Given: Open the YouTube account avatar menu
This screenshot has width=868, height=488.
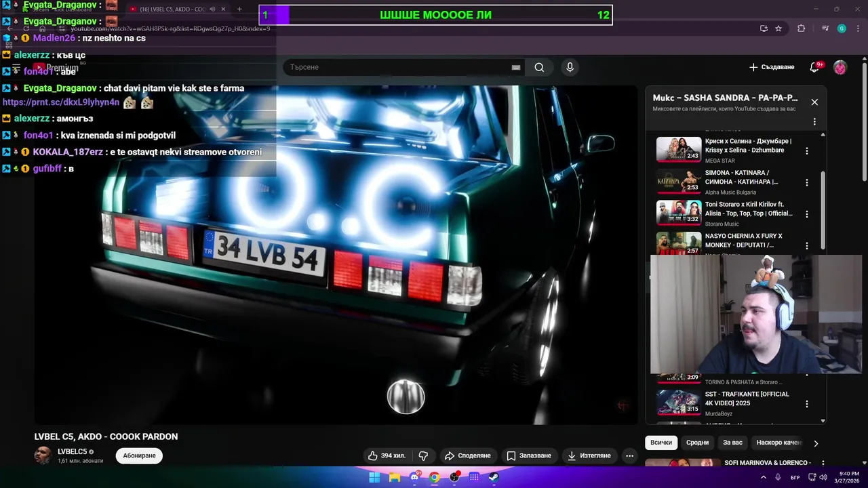Looking at the screenshot, I should pyautogui.click(x=840, y=67).
